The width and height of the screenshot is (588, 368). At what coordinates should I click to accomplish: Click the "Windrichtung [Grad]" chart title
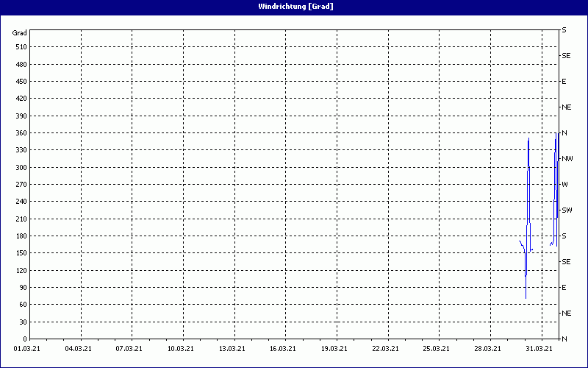(x=294, y=7)
